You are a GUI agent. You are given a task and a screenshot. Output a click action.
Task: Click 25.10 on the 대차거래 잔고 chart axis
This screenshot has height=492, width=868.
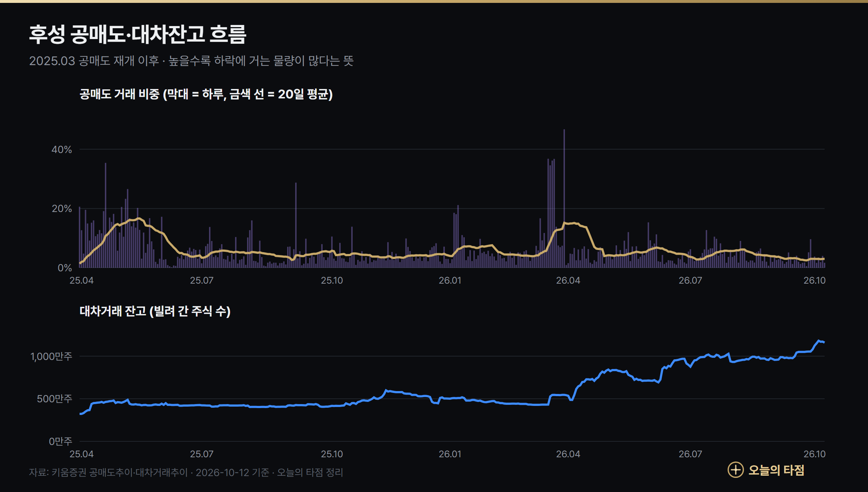tap(332, 454)
